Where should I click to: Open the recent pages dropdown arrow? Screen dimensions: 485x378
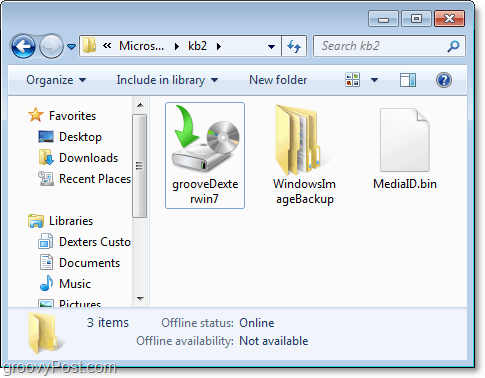[x=71, y=46]
